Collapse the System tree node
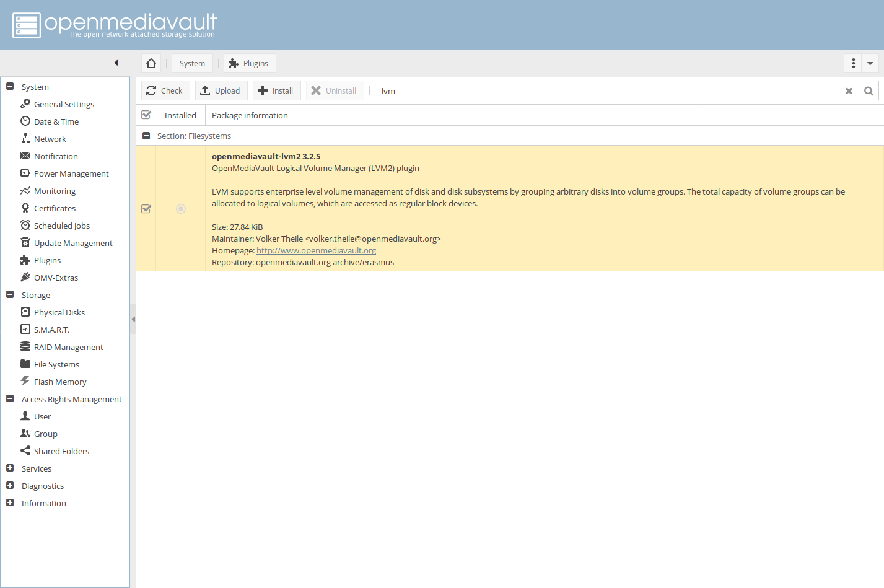 click(x=10, y=87)
